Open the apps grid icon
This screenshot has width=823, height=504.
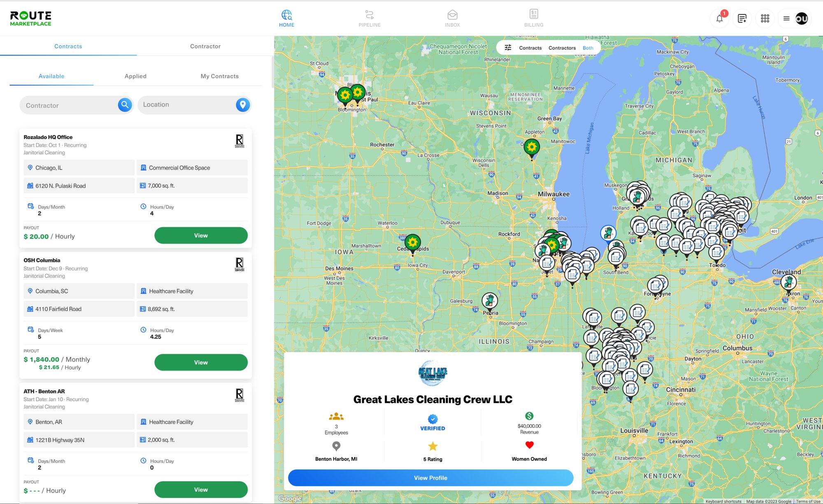click(x=765, y=19)
